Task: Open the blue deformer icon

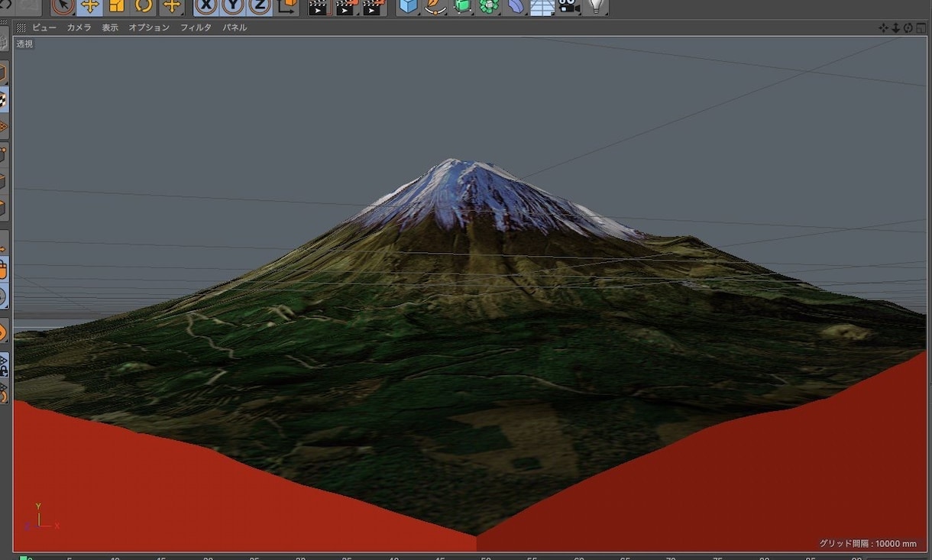Action: tap(516, 6)
